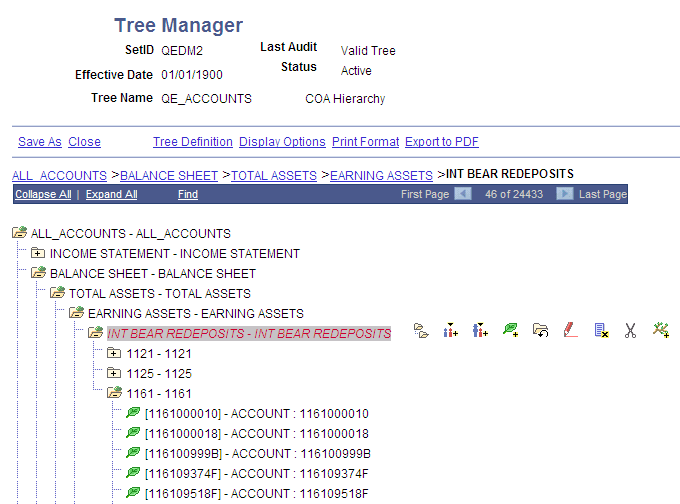
Task: Click the branch icon with plus sign
Action: coord(661,330)
